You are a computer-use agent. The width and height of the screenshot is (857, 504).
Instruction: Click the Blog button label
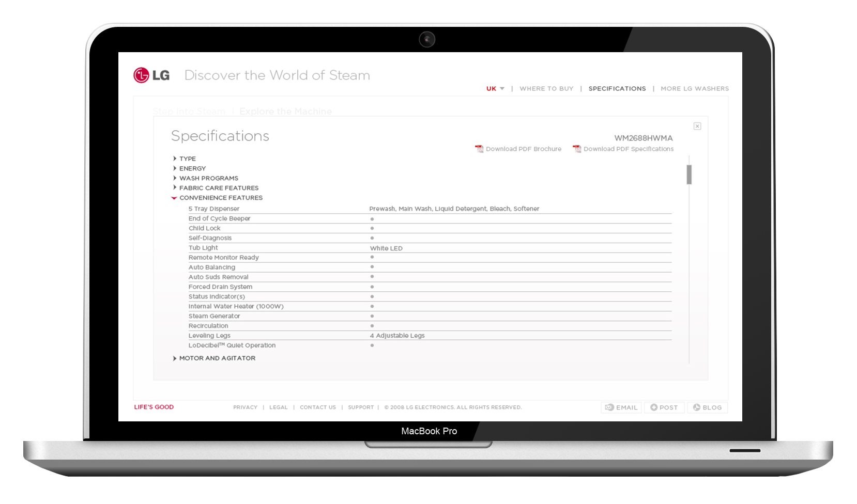pyautogui.click(x=712, y=407)
